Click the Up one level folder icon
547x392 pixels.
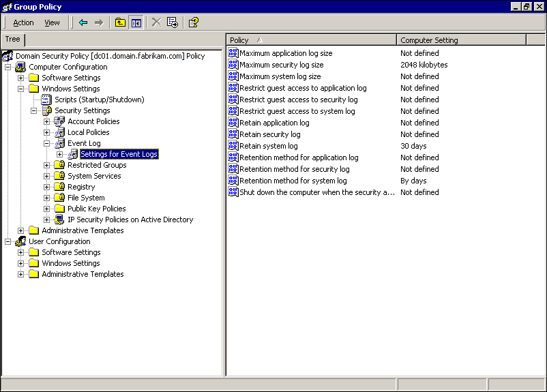tap(120, 22)
